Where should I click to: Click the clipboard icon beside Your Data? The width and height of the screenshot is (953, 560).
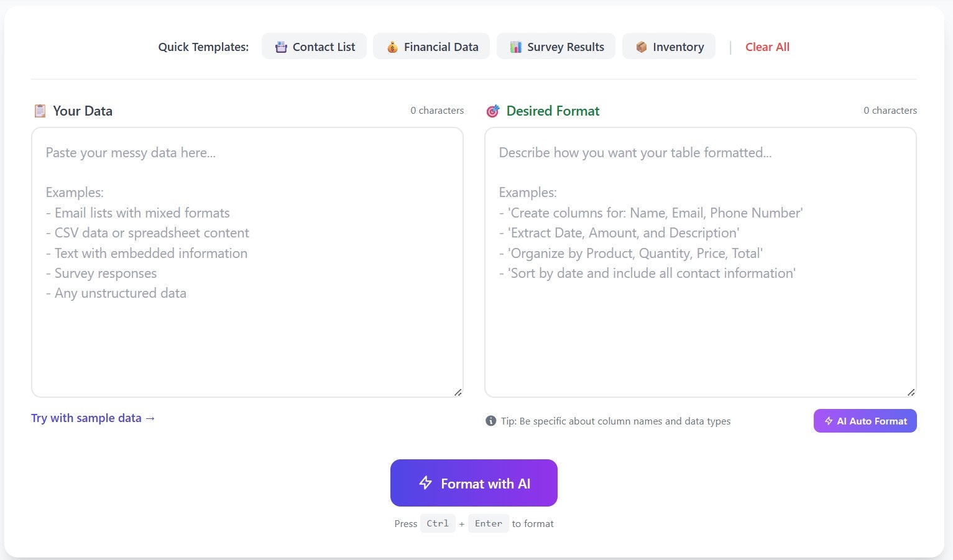click(40, 111)
